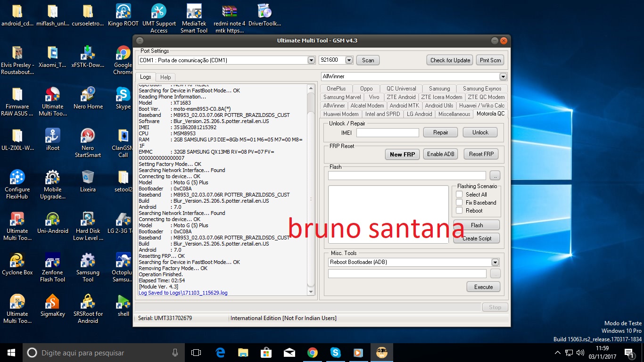The width and height of the screenshot is (644, 362).
Task: Switch to the Help tab
Action: [x=165, y=77]
